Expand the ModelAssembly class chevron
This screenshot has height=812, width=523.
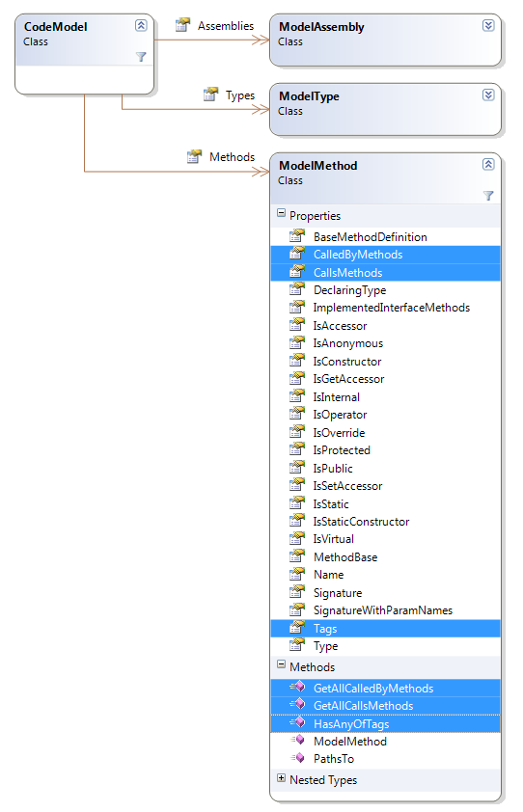(x=488, y=25)
